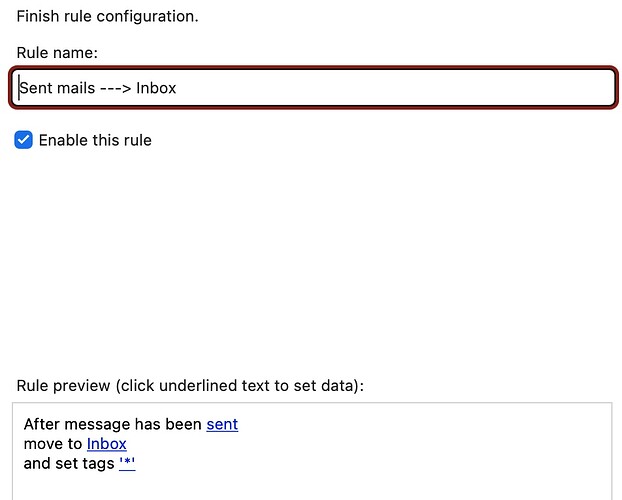The height and width of the screenshot is (500, 622).
Task: Open the "Inbox" folder link in preview
Action: [x=106, y=444]
